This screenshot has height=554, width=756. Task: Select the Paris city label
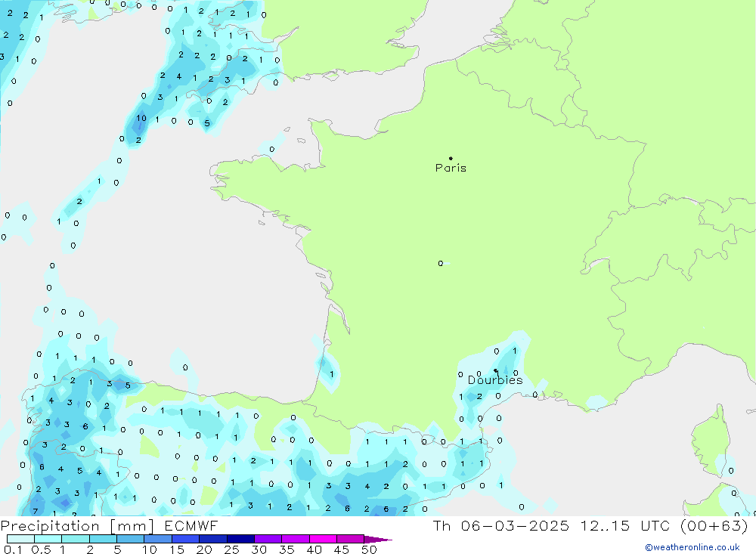pyautogui.click(x=451, y=169)
